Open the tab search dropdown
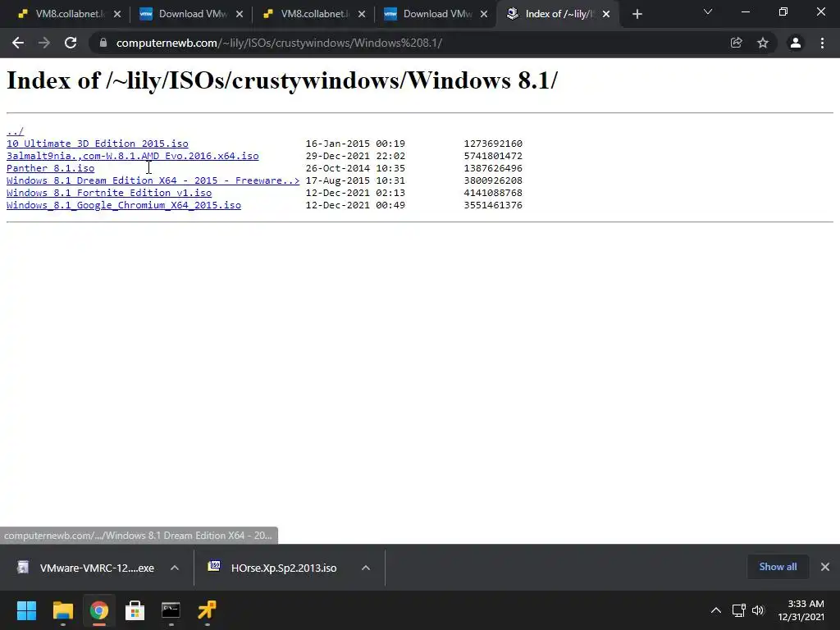This screenshot has width=840, height=630. coord(708,11)
